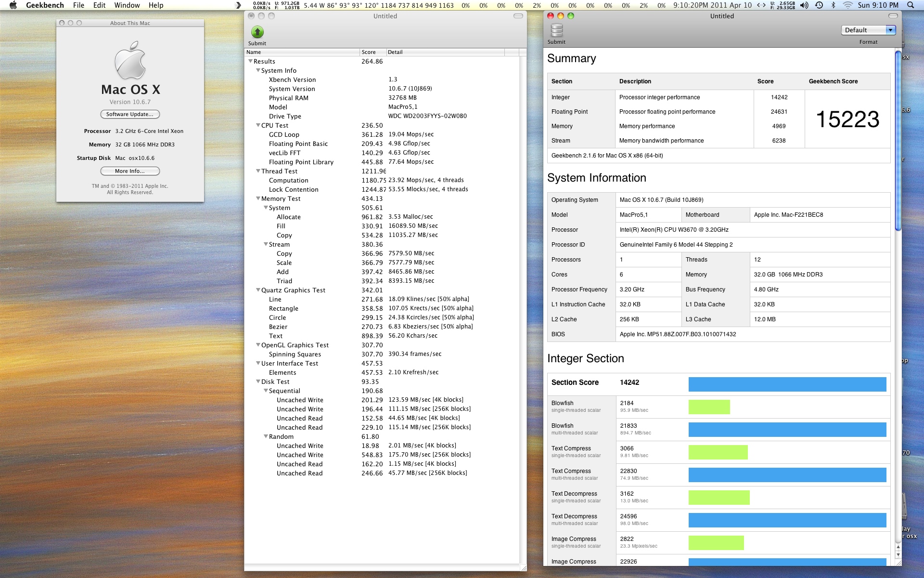Select the GCD Loop row
Image resolution: width=924 pixels, height=578 pixels.
(383, 134)
